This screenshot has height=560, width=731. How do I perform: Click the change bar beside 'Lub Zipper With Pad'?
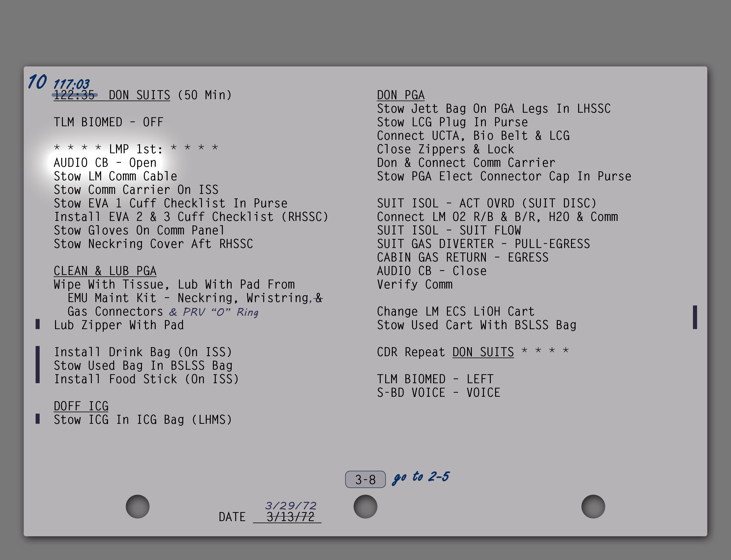[38, 324]
